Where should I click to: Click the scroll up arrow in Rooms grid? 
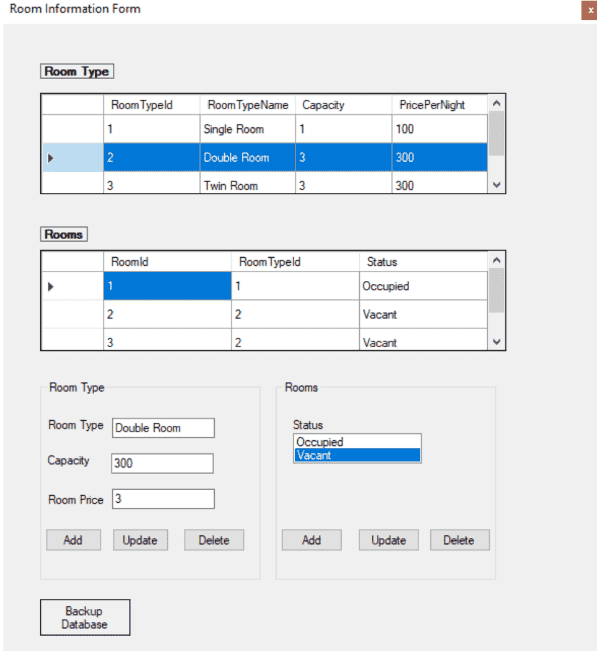click(496, 260)
